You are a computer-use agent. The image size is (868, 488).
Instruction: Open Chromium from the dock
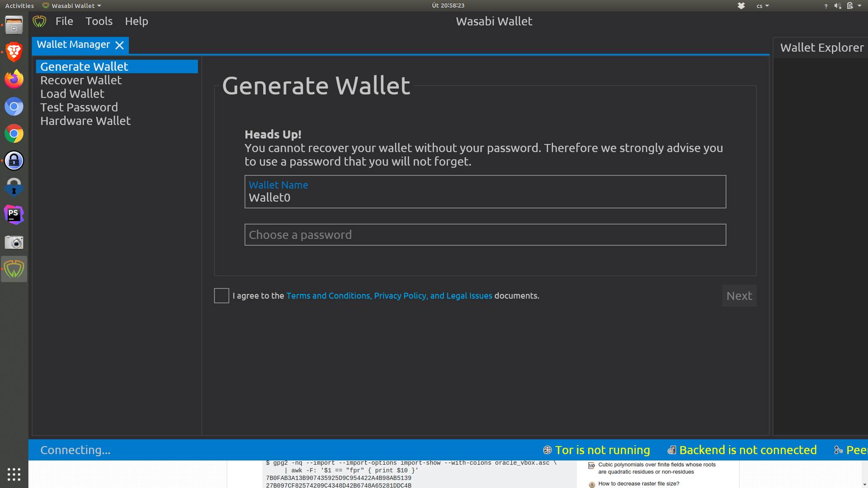(x=14, y=106)
